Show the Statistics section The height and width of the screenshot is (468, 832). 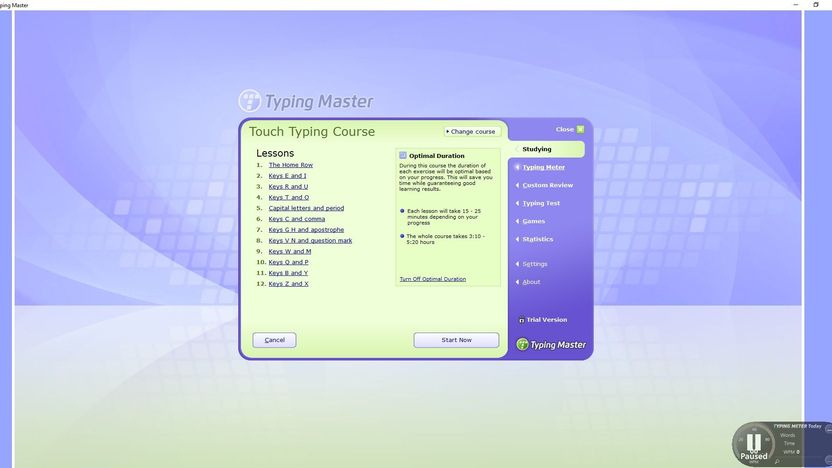[538, 239]
